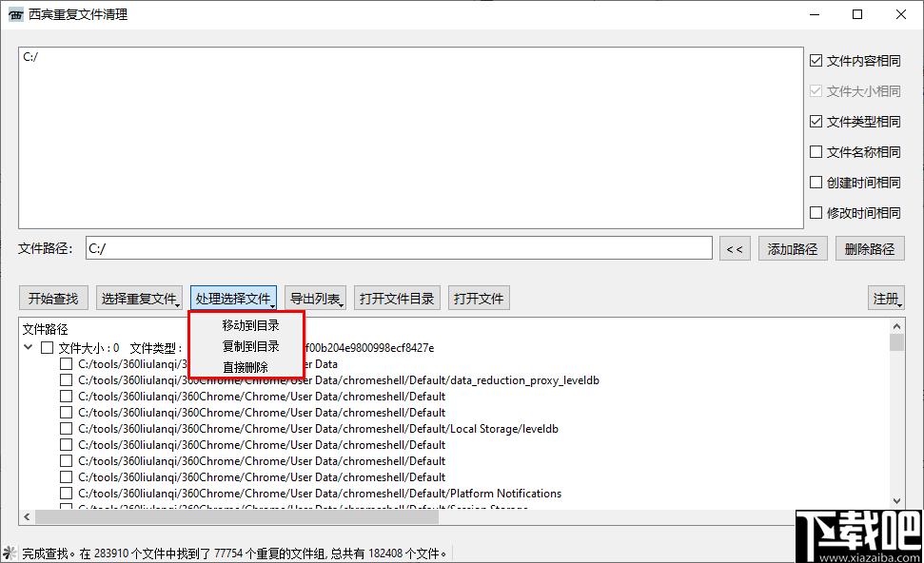Minimize the 西宾重复文件清理 window
This screenshot has width=924, height=563.
pos(815,14)
